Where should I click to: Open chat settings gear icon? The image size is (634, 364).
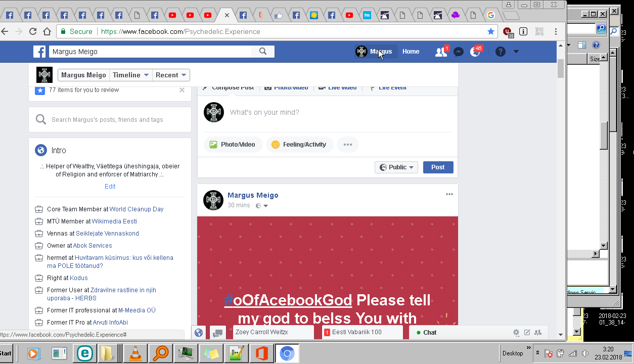[x=516, y=333]
